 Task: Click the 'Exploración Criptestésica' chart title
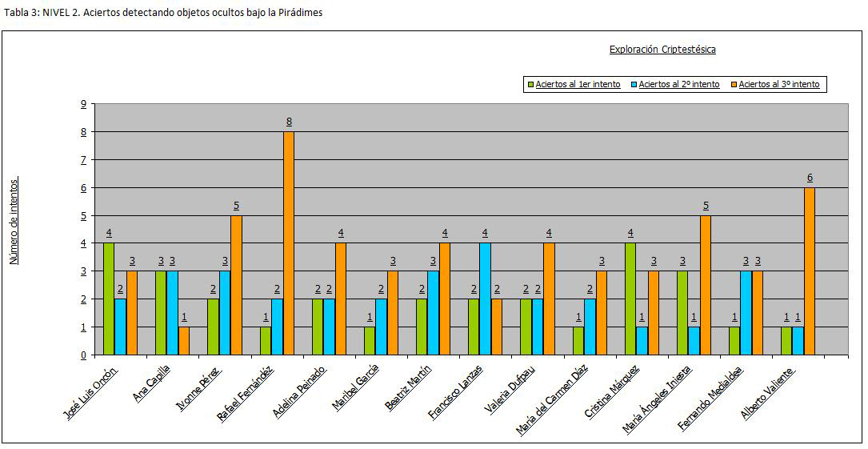coord(662,50)
